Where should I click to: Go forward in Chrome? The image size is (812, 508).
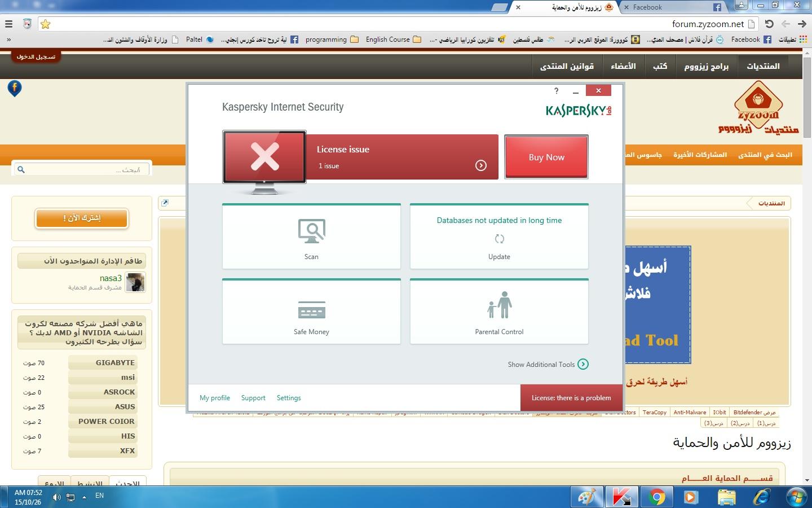pos(785,24)
